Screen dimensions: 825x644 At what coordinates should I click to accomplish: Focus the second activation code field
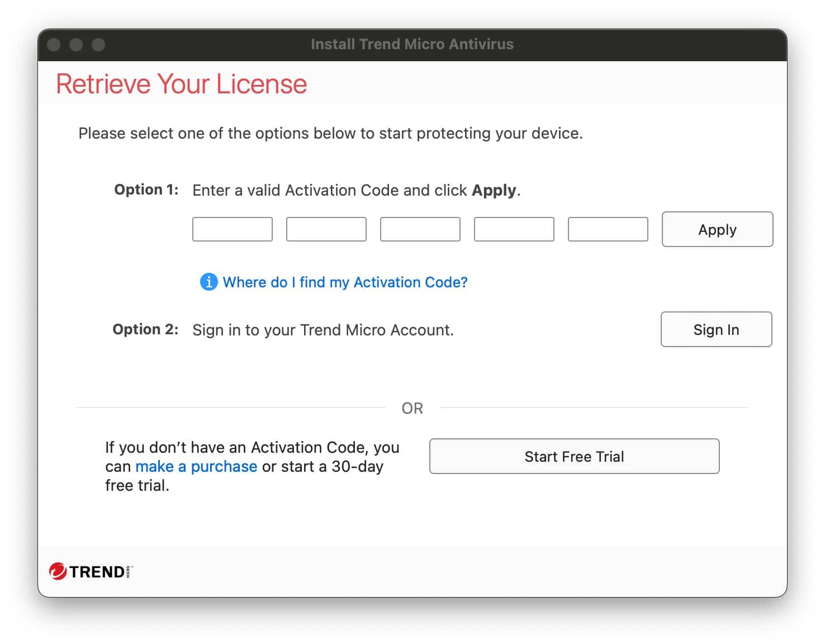click(326, 229)
